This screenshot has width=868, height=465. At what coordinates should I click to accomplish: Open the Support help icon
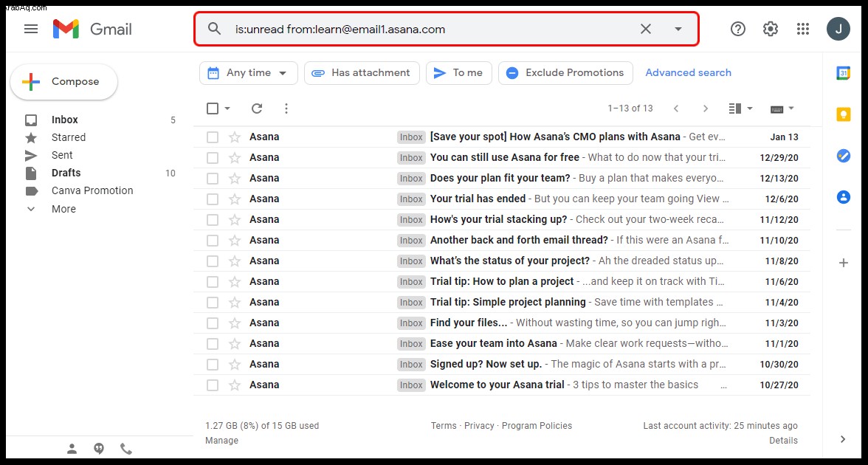click(x=738, y=29)
